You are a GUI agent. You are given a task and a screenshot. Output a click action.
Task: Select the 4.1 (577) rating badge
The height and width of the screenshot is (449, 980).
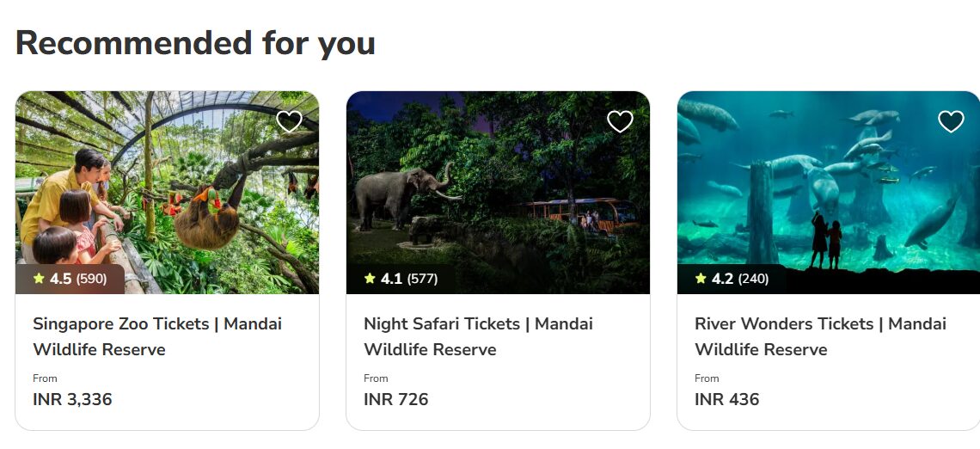pyautogui.click(x=401, y=279)
